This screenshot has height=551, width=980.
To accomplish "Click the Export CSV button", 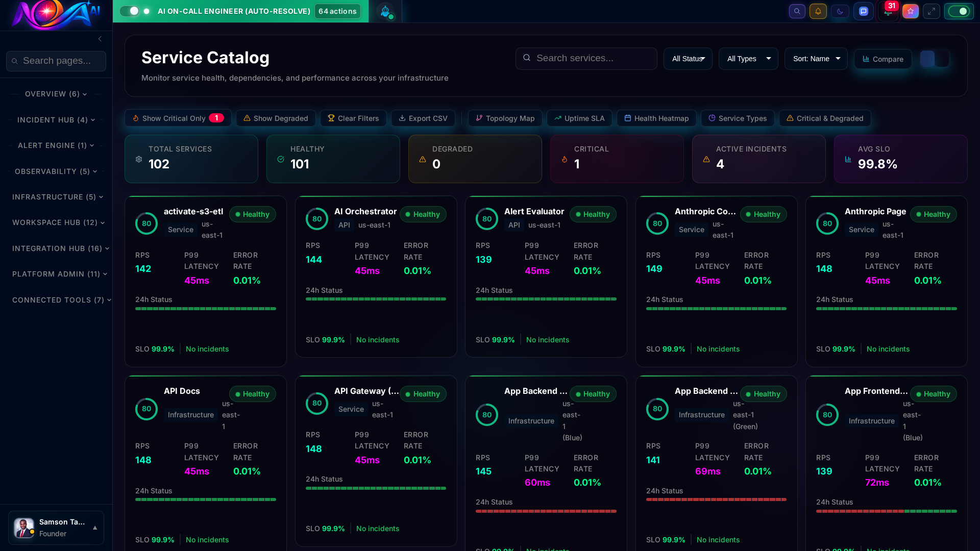I will tap(423, 118).
